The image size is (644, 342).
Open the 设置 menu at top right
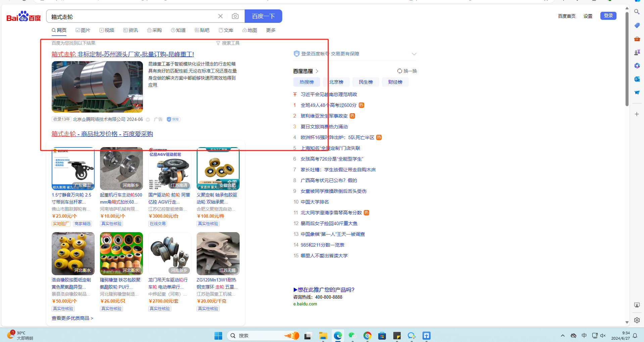click(x=588, y=16)
